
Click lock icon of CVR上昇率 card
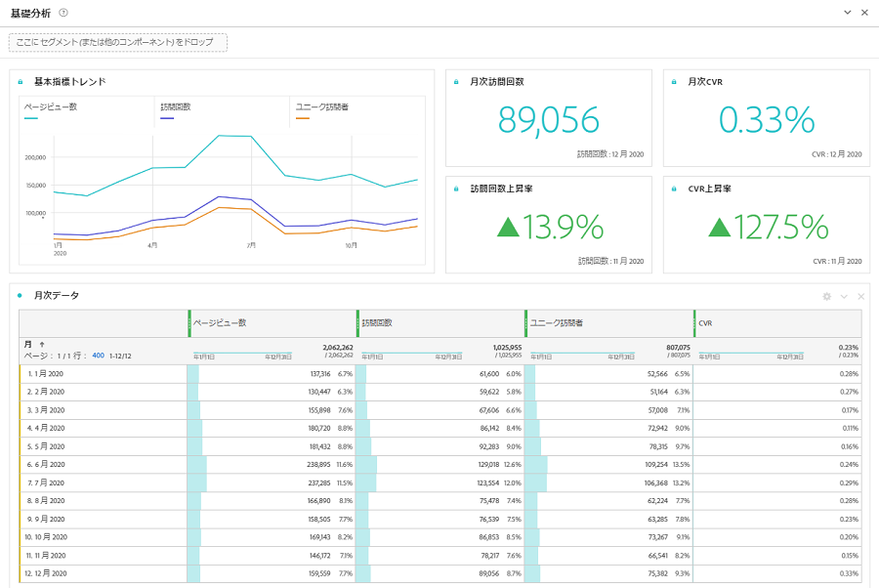pyautogui.click(x=674, y=189)
